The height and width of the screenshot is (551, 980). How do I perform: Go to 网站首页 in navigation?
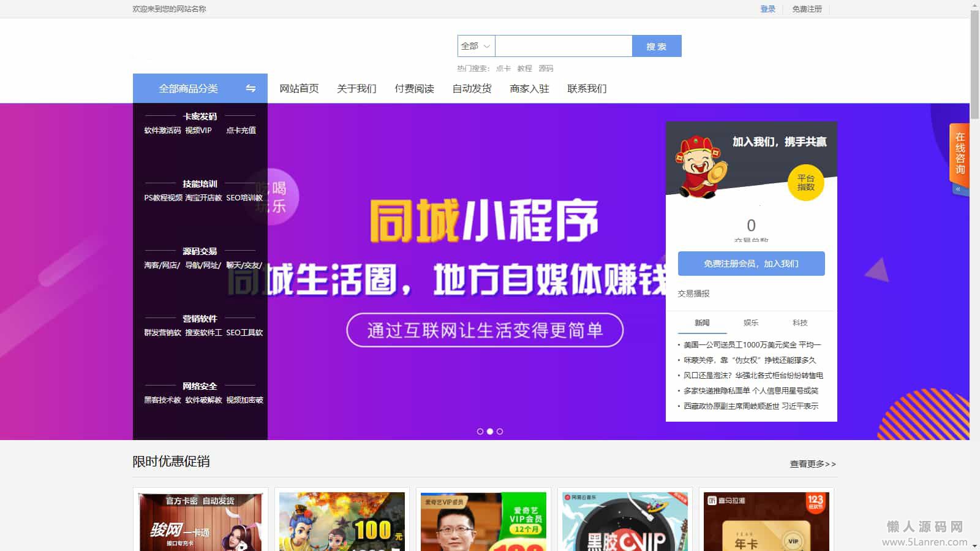(x=299, y=88)
